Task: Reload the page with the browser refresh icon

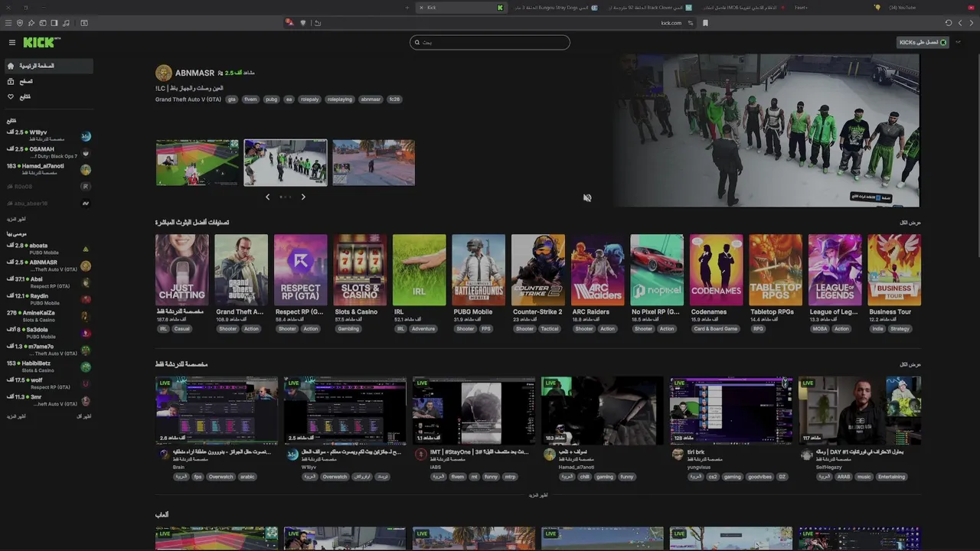Action: tap(949, 23)
